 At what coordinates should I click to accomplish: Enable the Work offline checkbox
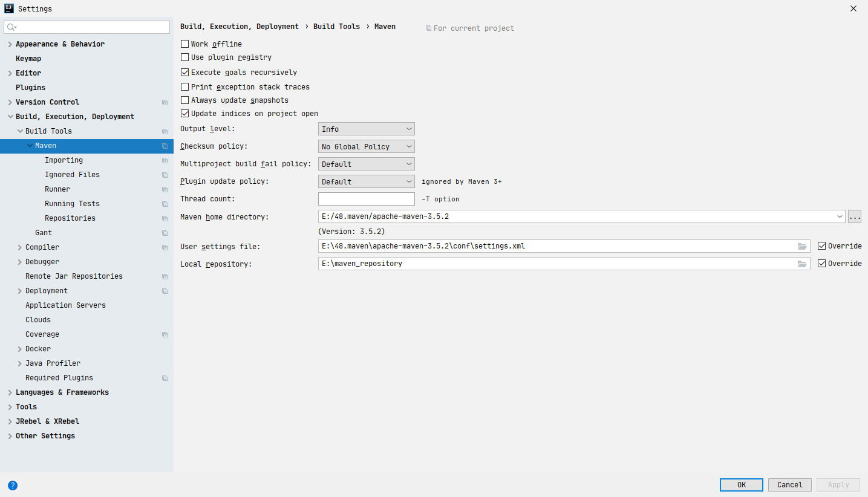(x=185, y=44)
